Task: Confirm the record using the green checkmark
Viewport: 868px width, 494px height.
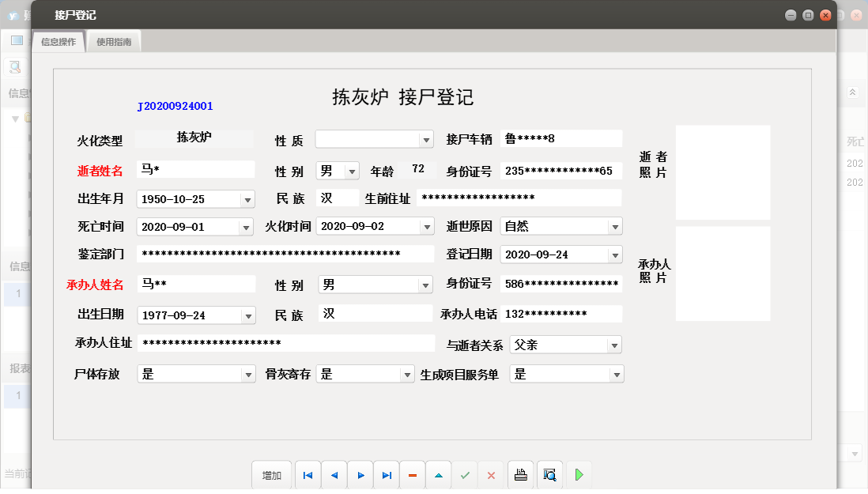Action: tap(464, 474)
